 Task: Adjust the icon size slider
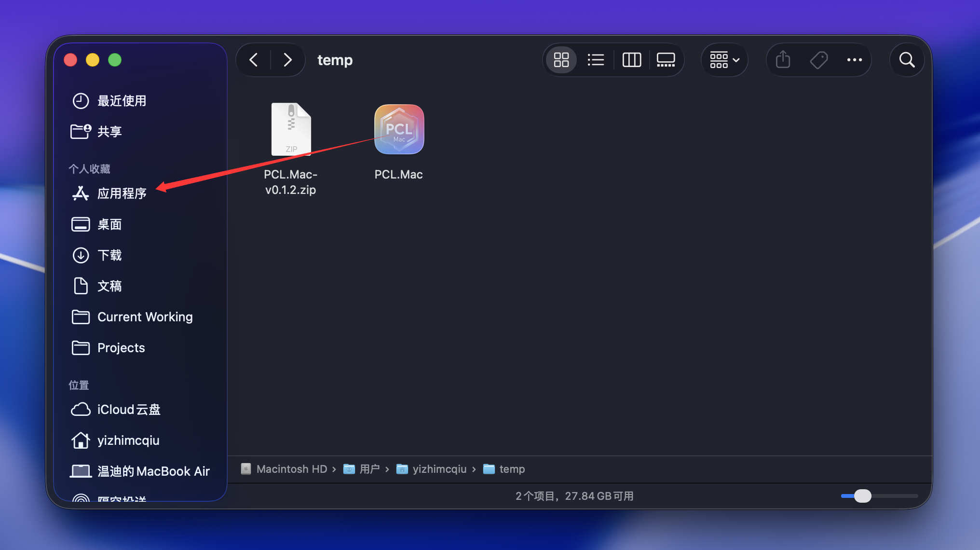(862, 496)
